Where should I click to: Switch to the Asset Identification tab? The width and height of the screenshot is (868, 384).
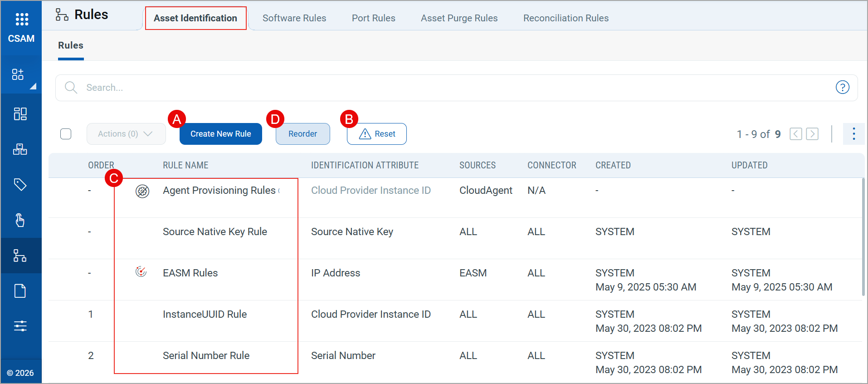click(x=195, y=18)
